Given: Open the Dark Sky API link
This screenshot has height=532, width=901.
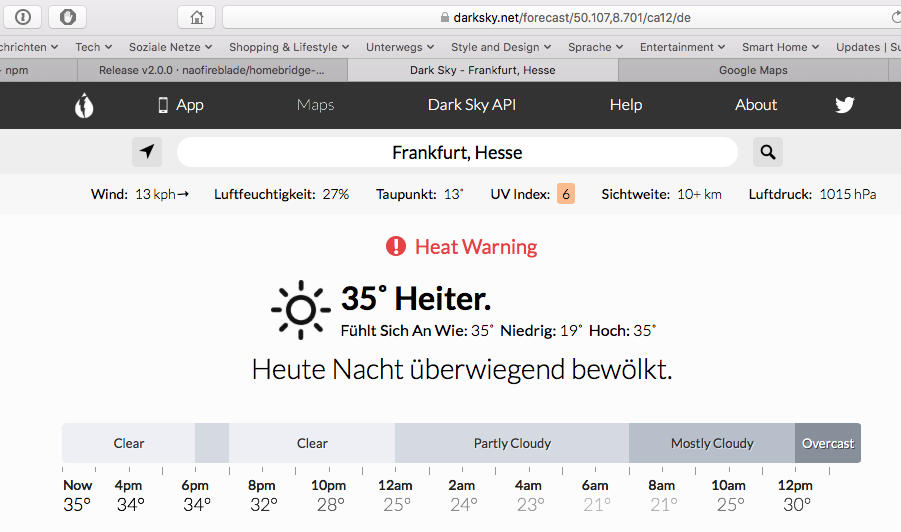Looking at the screenshot, I should coord(472,105).
